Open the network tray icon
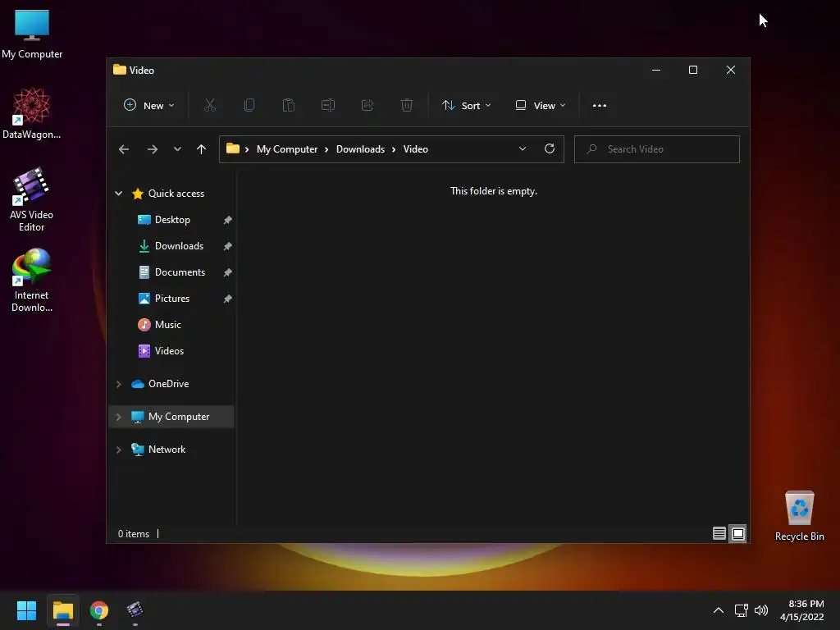The height and width of the screenshot is (630, 840). [x=741, y=610]
